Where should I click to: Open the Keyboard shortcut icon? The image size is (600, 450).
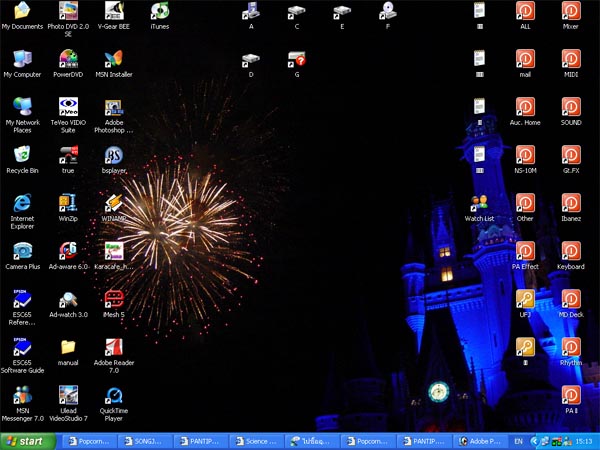point(571,251)
